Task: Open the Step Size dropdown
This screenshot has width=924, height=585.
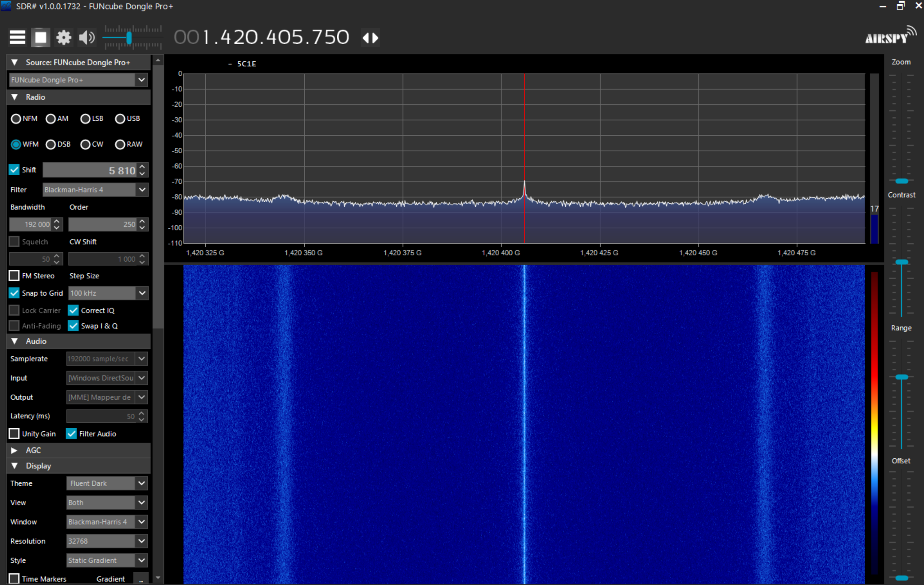Action: (x=142, y=293)
